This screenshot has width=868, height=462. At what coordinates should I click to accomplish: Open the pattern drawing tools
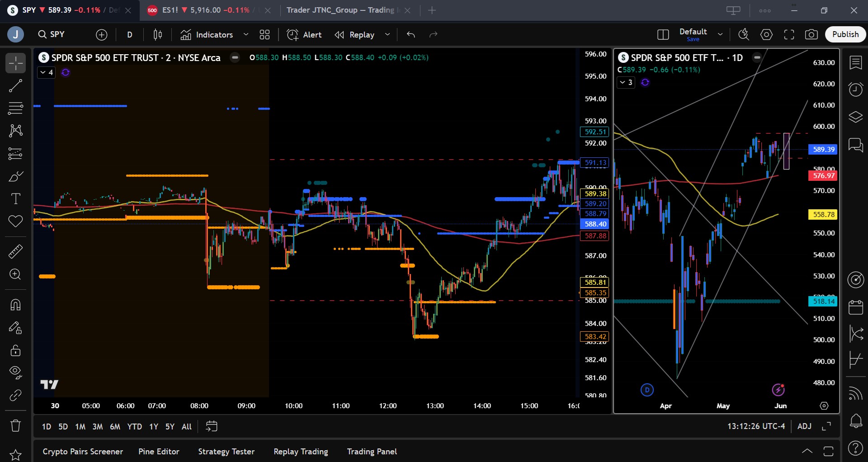point(15,131)
